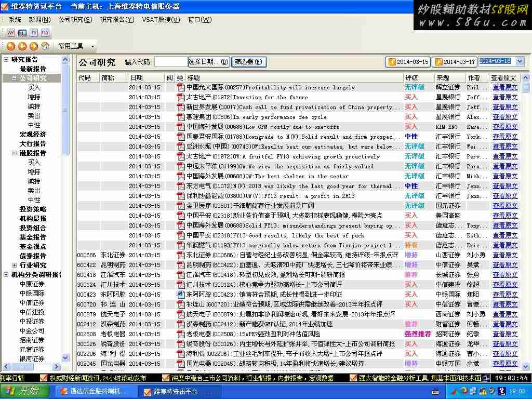
Task: Open the VSAT股搜(V) menu
Action: coord(161,20)
